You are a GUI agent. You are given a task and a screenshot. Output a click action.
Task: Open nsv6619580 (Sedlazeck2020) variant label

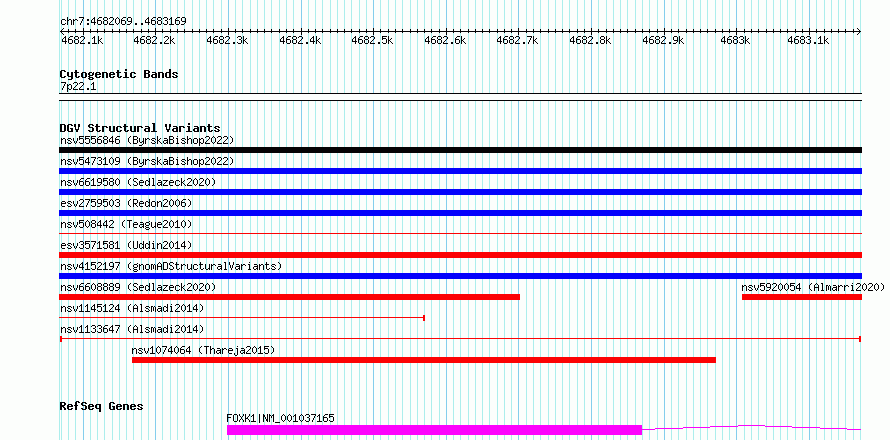click(x=138, y=182)
